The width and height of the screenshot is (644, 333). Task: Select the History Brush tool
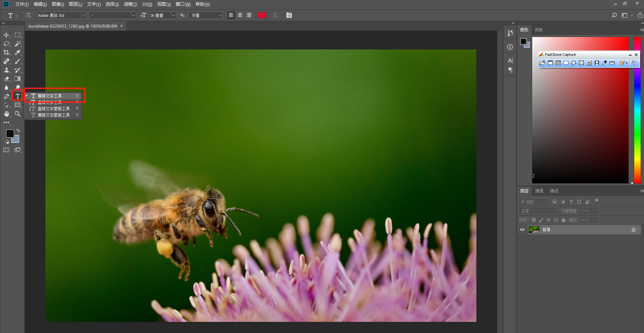(x=18, y=70)
